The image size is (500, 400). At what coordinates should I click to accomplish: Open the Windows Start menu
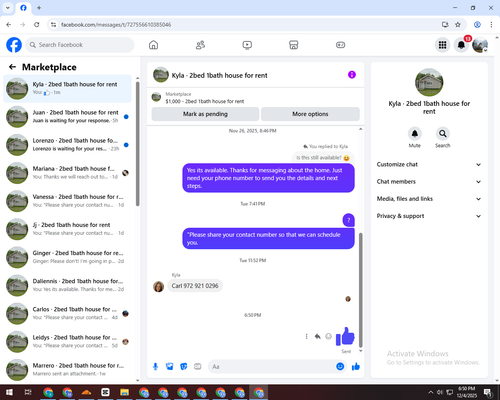pos(9,392)
